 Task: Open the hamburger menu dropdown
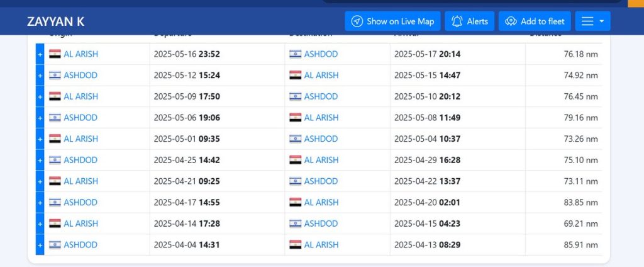(x=592, y=21)
